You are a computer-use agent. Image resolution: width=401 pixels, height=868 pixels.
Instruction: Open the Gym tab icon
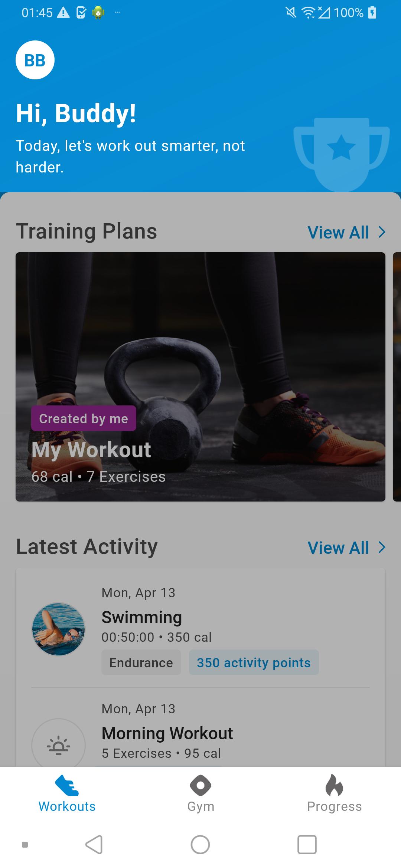(200, 785)
